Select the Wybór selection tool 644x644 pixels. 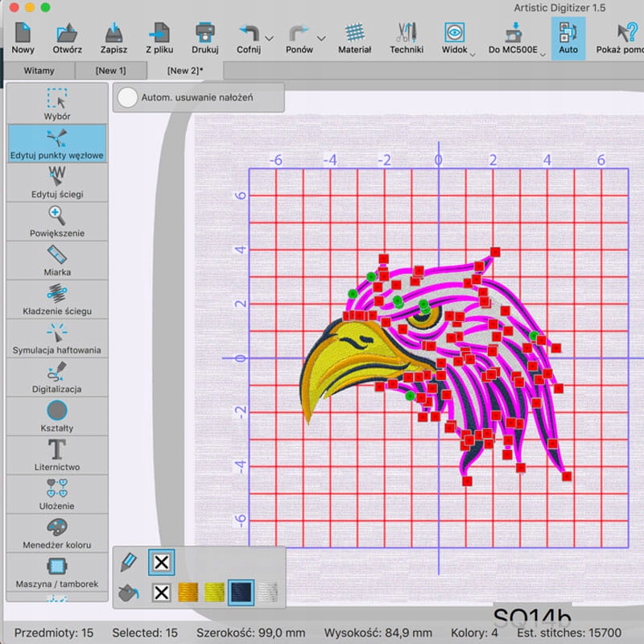coord(57,104)
